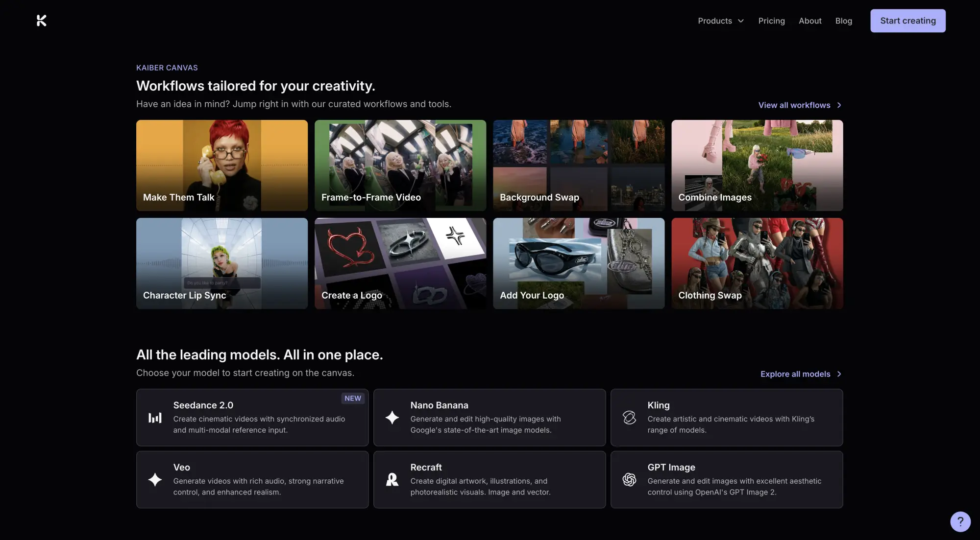Click the Nano Banana sparkle icon
Screen dimensions: 980x540
pyautogui.click(x=392, y=418)
